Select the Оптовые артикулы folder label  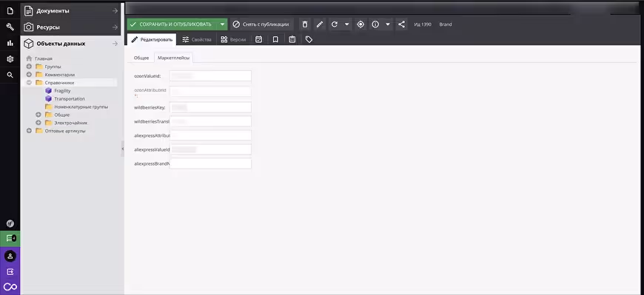pos(65,131)
